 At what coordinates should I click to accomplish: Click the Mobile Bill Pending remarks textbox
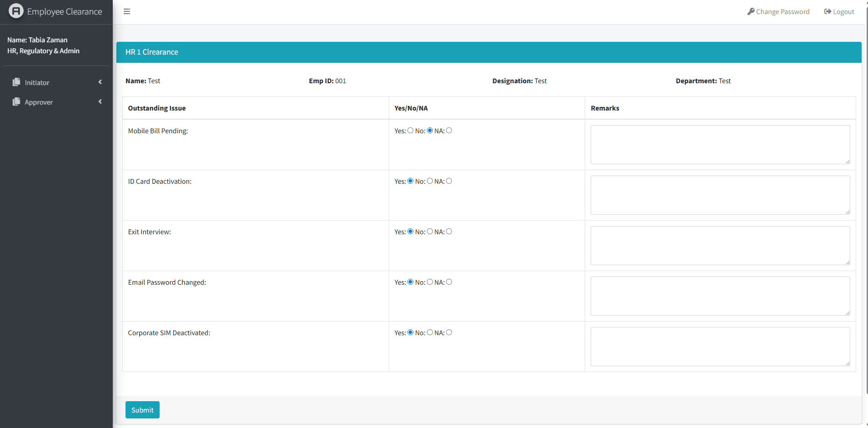click(720, 145)
